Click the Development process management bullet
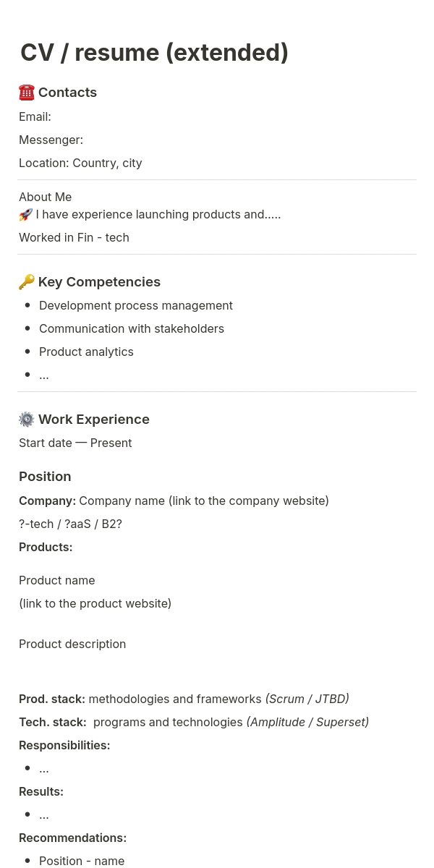Image resolution: width=434 pixels, height=868 pixels. [136, 305]
